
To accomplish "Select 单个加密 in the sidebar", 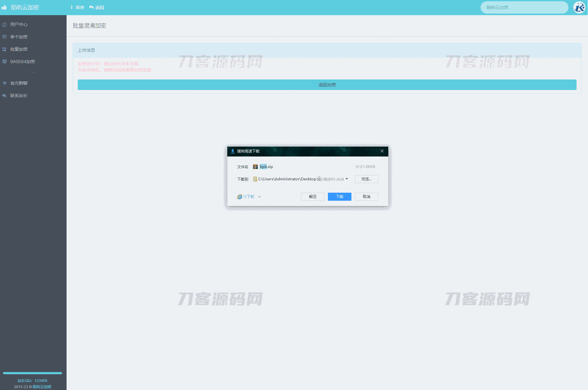I will point(19,37).
